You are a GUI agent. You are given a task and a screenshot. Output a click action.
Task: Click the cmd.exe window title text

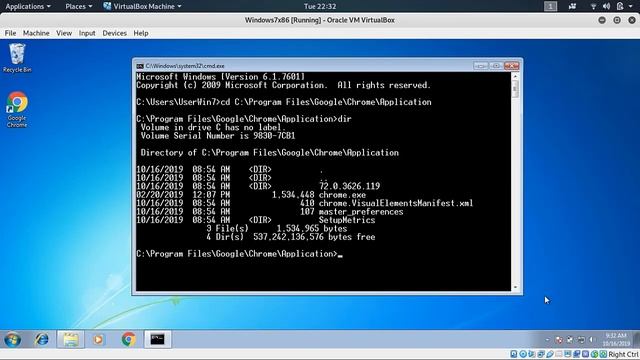pyautogui.click(x=185, y=66)
